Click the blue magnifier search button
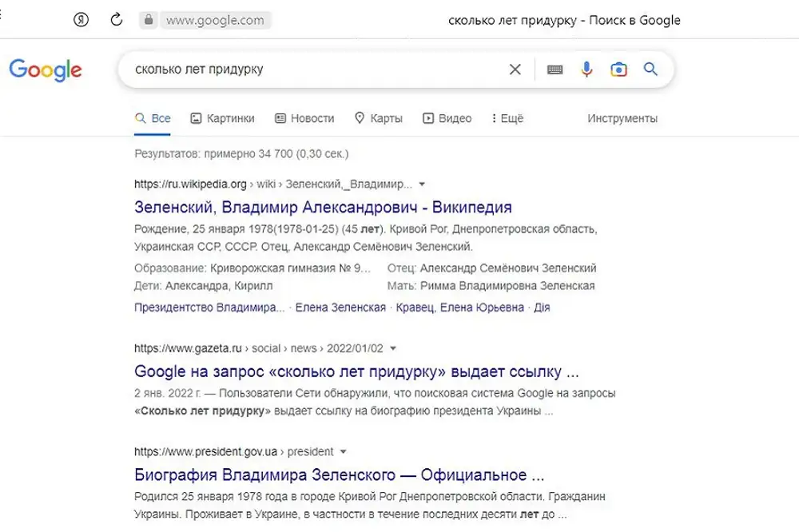This screenshot has height=532, width=799. point(650,69)
